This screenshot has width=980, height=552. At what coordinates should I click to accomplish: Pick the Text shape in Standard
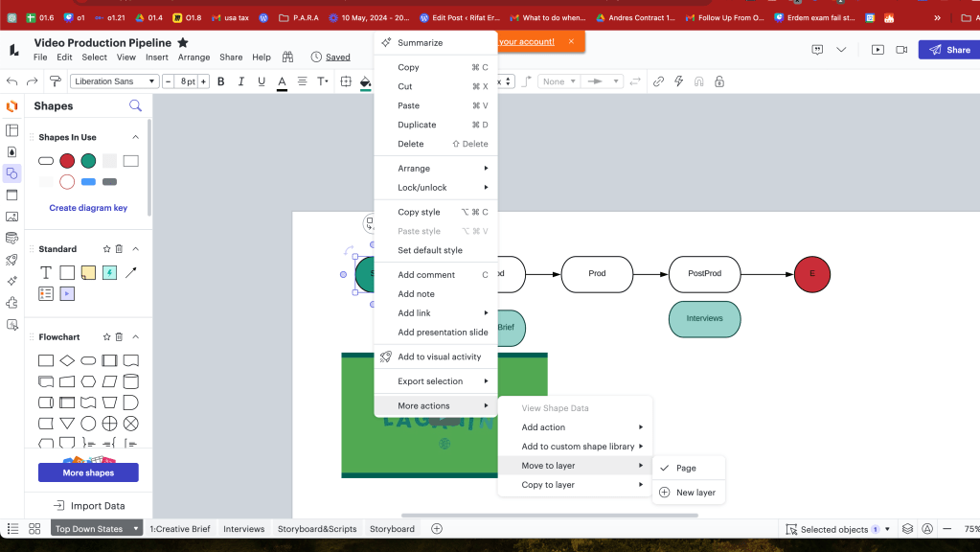(x=46, y=272)
